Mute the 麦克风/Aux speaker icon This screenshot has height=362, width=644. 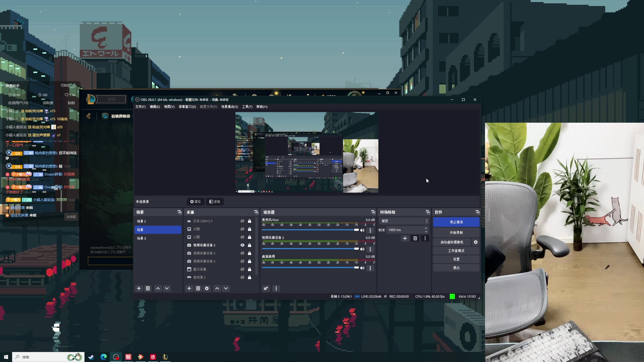point(362,230)
